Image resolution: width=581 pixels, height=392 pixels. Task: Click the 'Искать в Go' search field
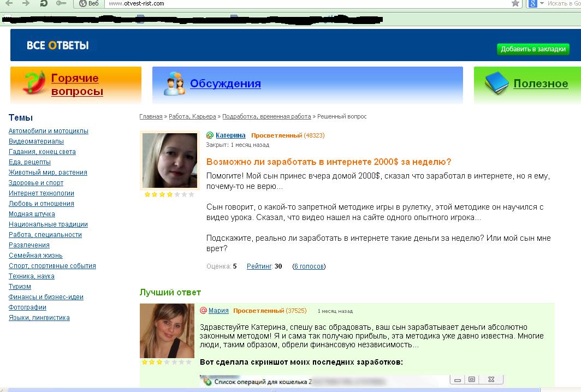[564, 3]
